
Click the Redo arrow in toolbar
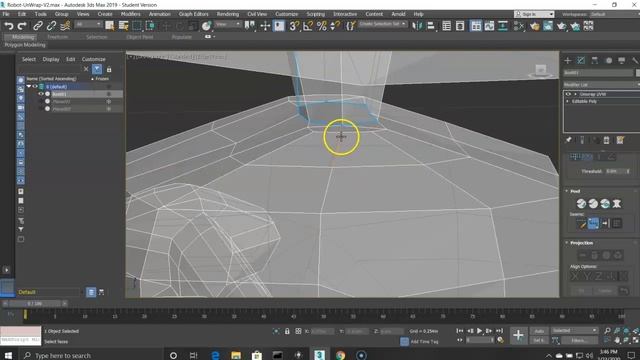(22, 26)
